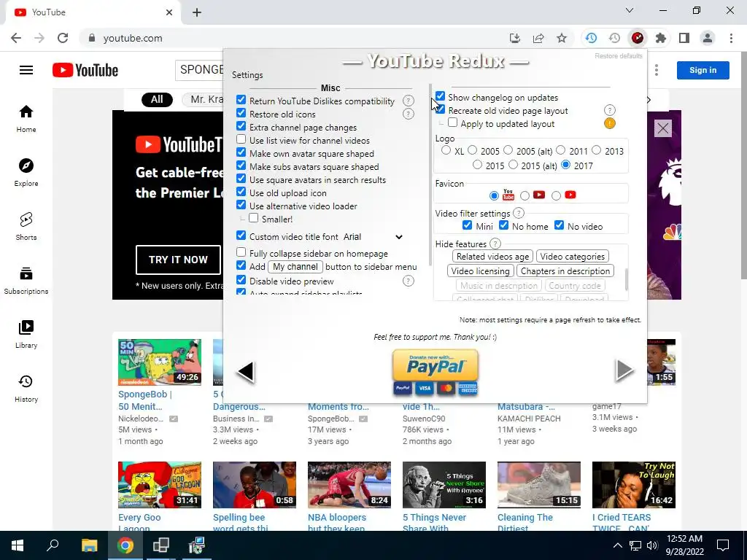Enable Use list view for channel videos
Viewport: 747px width, 560px height.
(x=241, y=139)
